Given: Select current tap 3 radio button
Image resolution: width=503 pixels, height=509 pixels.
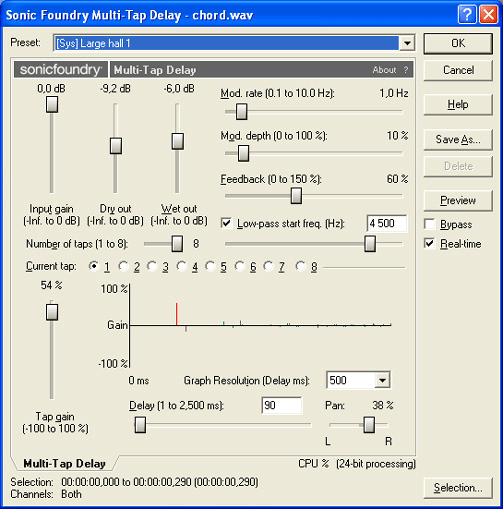Looking at the screenshot, I should click(x=152, y=266).
